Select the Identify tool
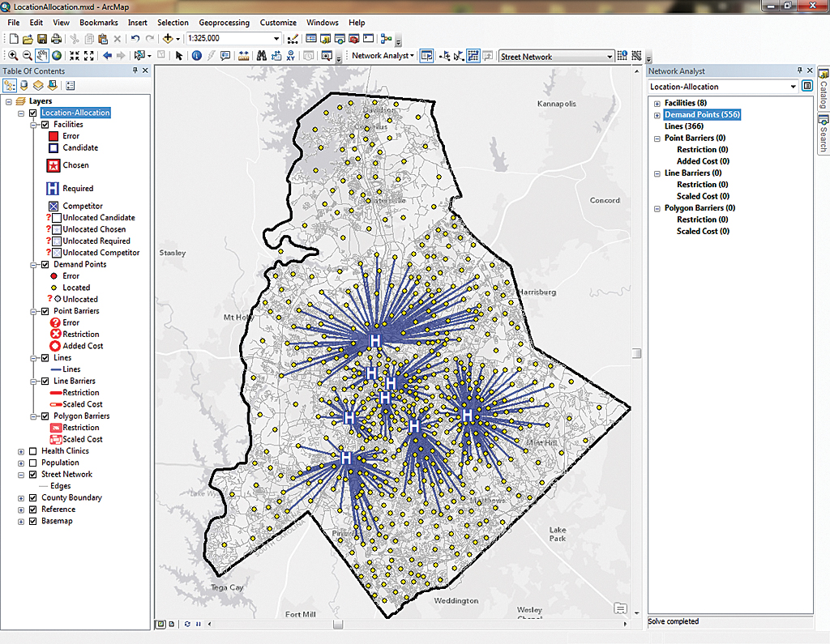Image resolution: width=830 pixels, height=644 pixels. 196,56
